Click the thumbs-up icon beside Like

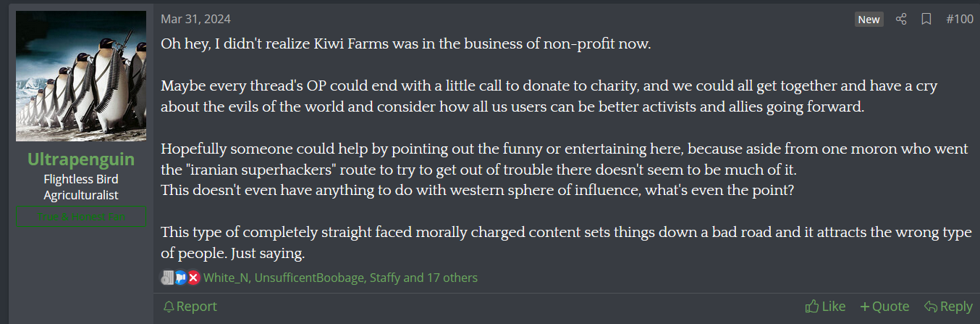812,307
